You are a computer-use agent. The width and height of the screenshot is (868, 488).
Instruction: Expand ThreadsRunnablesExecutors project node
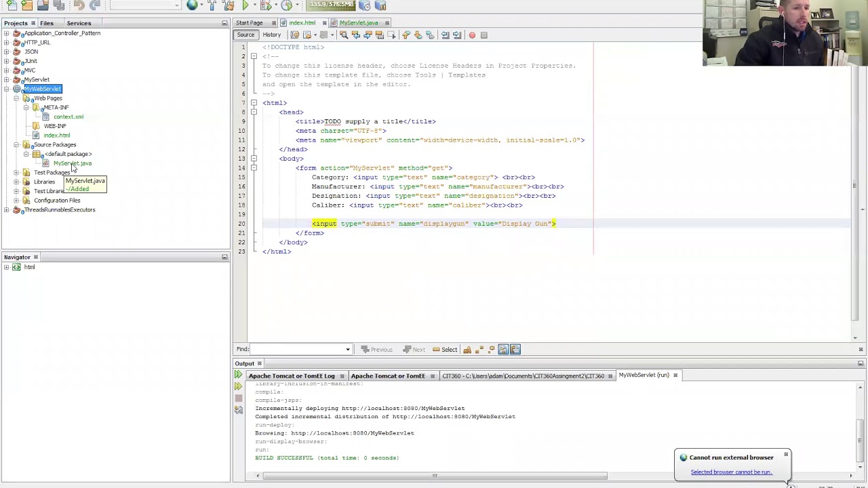pos(6,210)
